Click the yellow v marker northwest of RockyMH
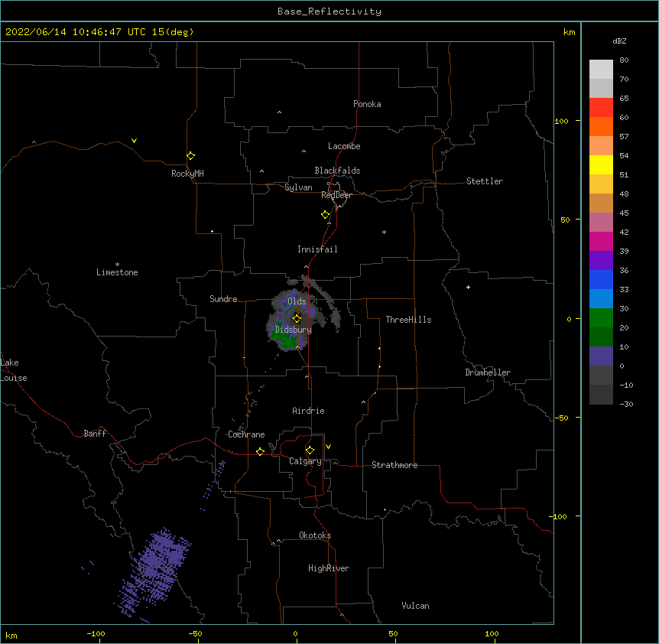The width and height of the screenshot is (659, 644). tap(134, 141)
